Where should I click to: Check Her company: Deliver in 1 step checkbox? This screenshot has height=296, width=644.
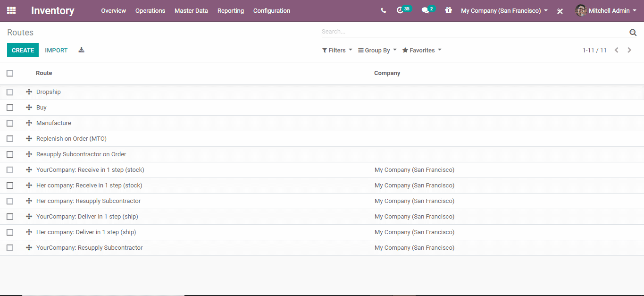pyautogui.click(x=10, y=232)
